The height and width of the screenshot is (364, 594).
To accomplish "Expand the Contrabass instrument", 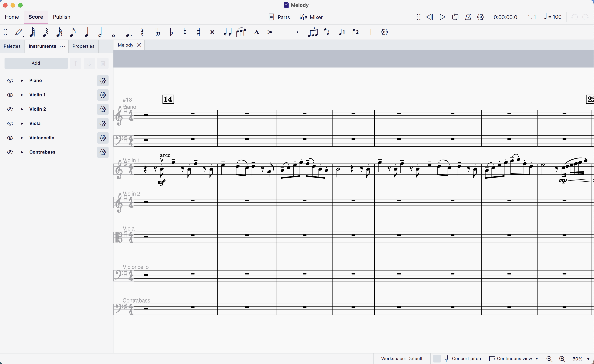I will tap(22, 152).
